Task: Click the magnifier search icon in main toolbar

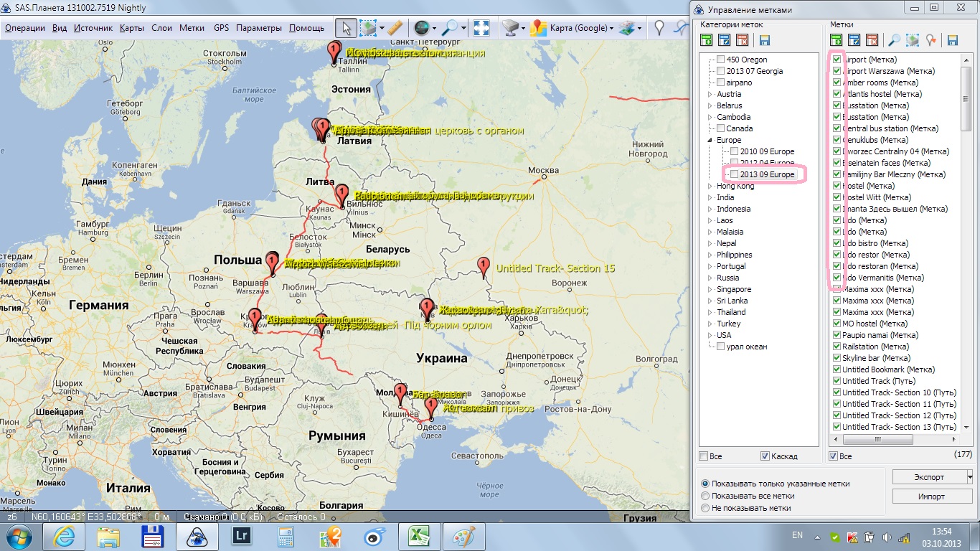Action: [450, 29]
